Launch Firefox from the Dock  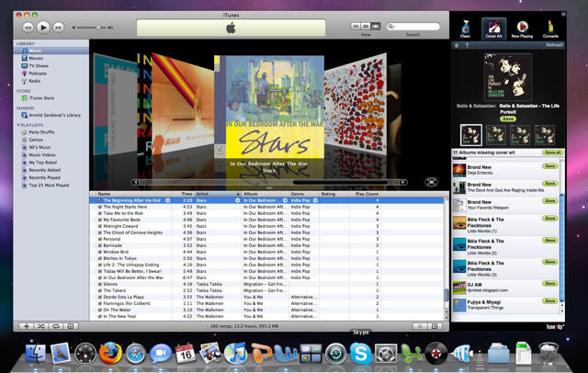111,354
